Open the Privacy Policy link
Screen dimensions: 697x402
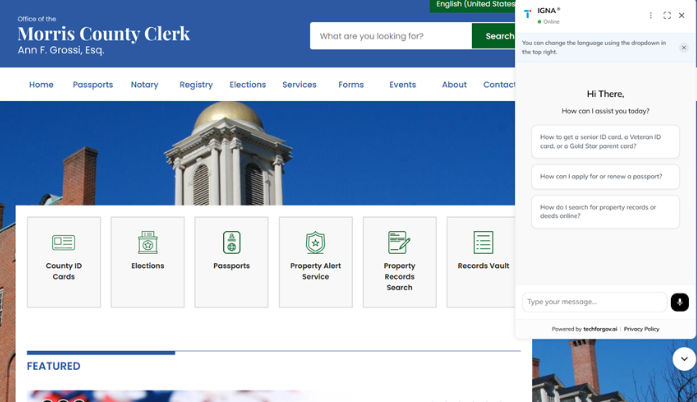pyautogui.click(x=641, y=329)
